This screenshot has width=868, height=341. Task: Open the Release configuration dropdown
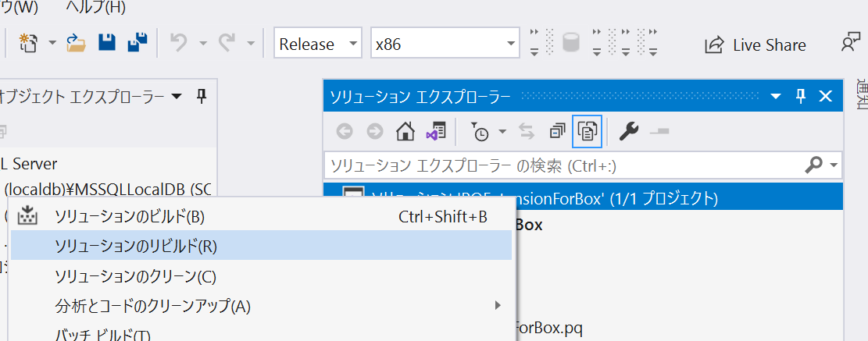click(x=318, y=43)
